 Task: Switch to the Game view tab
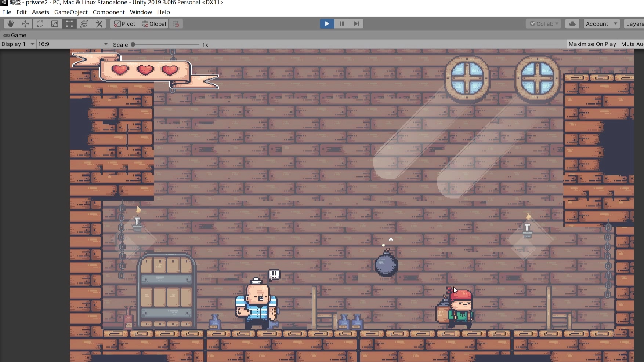click(15, 35)
